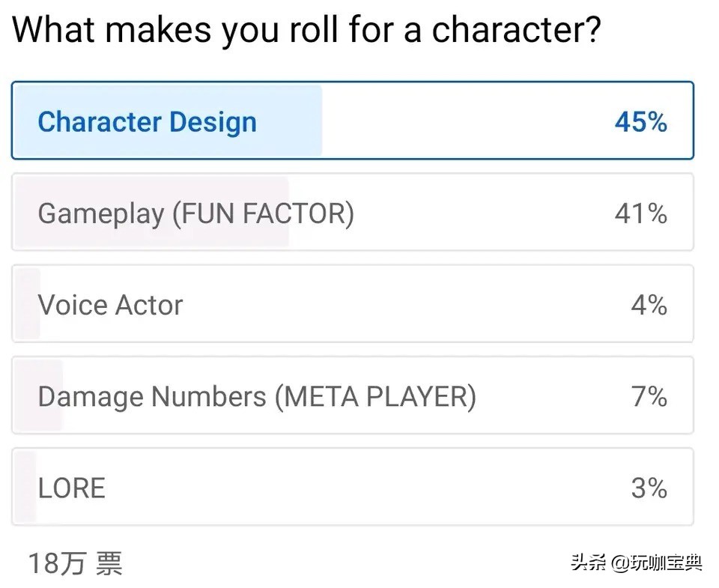719x588 pixels.
Task: Click the LORE progress bar fill
Action: (25, 487)
